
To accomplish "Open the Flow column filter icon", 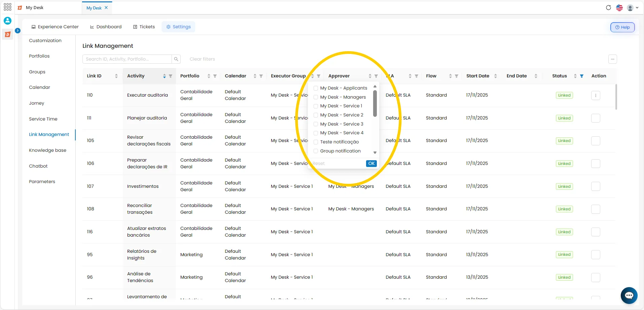I will [x=457, y=76].
